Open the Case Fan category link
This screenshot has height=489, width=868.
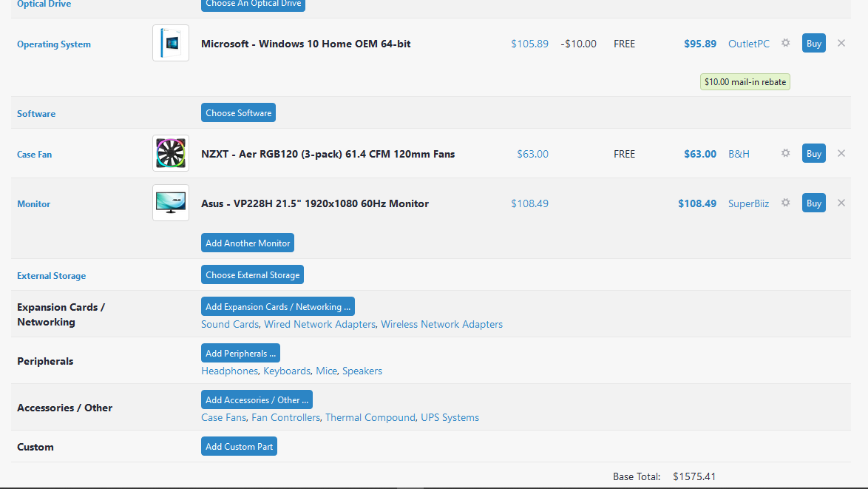click(34, 155)
